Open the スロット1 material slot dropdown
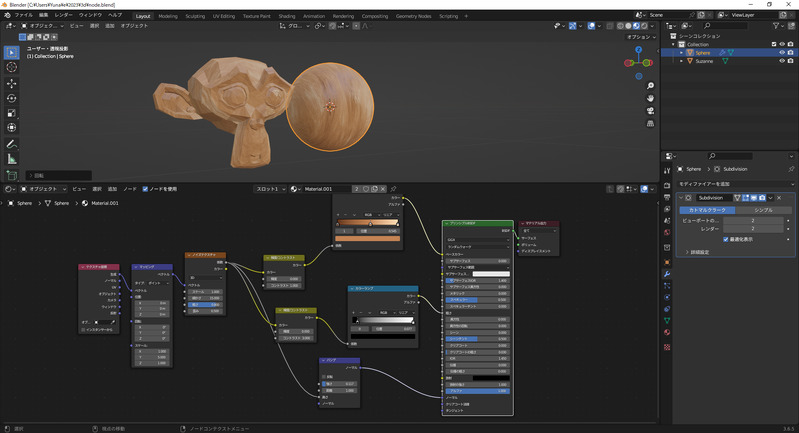799x433 pixels. [269, 188]
